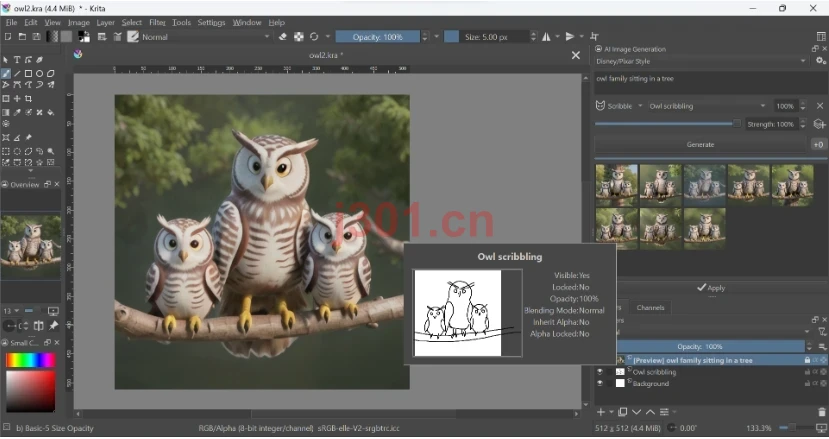This screenshot has width=829, height=439.
Task: Duplicate the layer in Layers panel
Action: pyautogui.click(x=623, y=412)
